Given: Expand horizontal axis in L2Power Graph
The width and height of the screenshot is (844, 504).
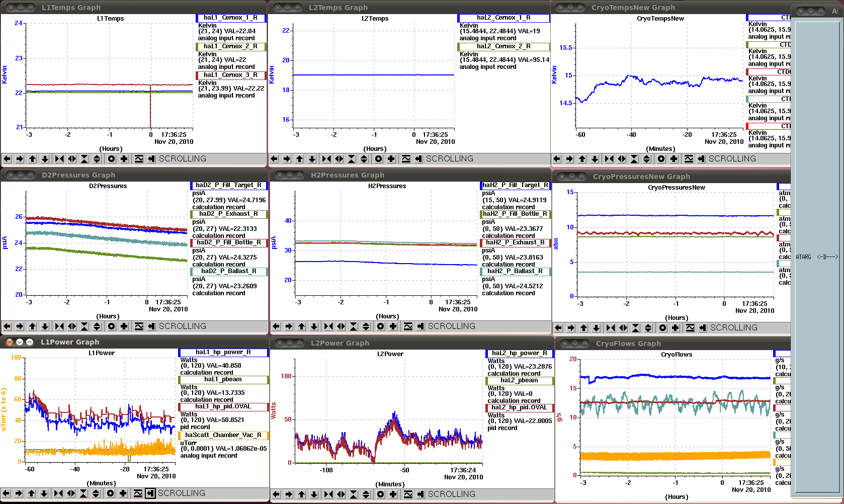Looking at the screenshot, I should tap(341, 494).
